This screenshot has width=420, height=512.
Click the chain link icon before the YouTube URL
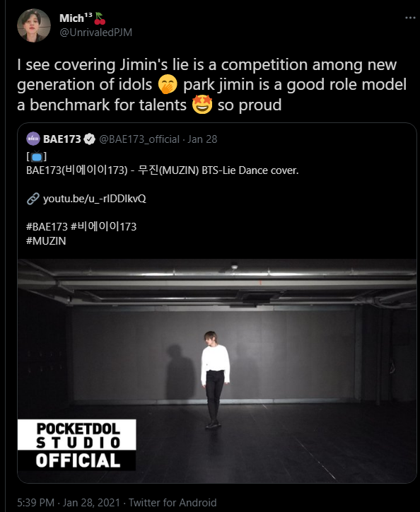click(x=33, y=199)
